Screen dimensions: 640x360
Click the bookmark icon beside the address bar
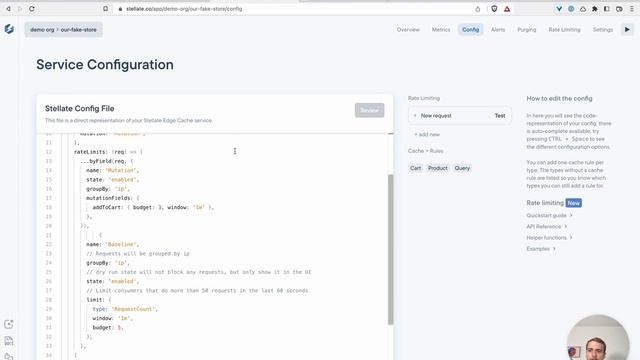pos(106,9)
